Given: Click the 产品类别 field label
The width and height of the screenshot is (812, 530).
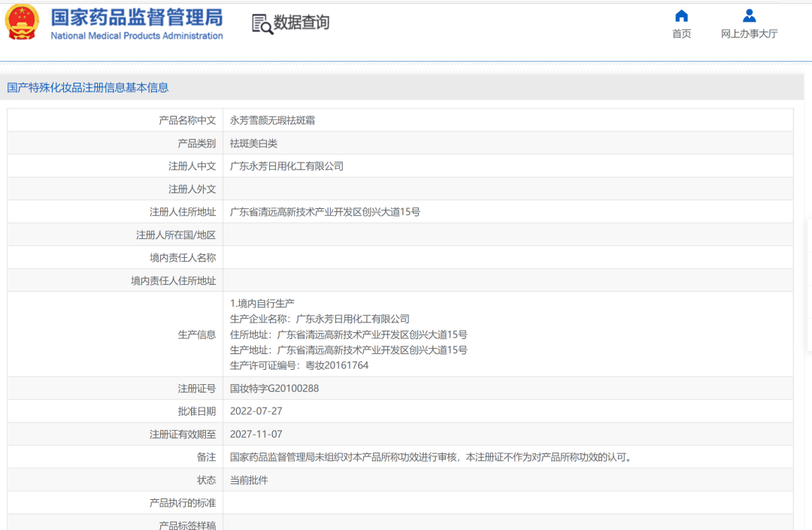Looking at the screenshot, I should (197, 144).
